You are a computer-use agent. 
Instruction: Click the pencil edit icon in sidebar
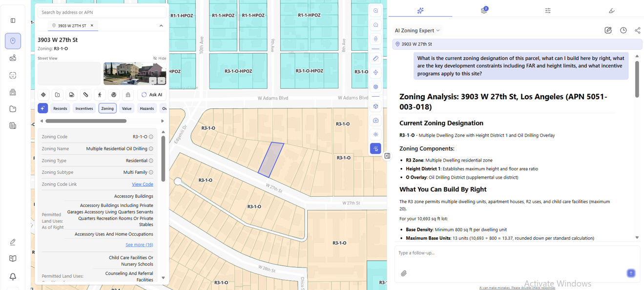pyautogui.click(x=13, y=242)
